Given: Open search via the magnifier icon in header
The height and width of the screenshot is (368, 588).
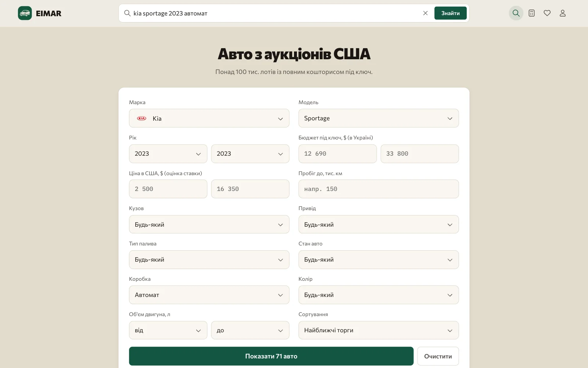Looking at the screenshot, I should tap(516, 13).
